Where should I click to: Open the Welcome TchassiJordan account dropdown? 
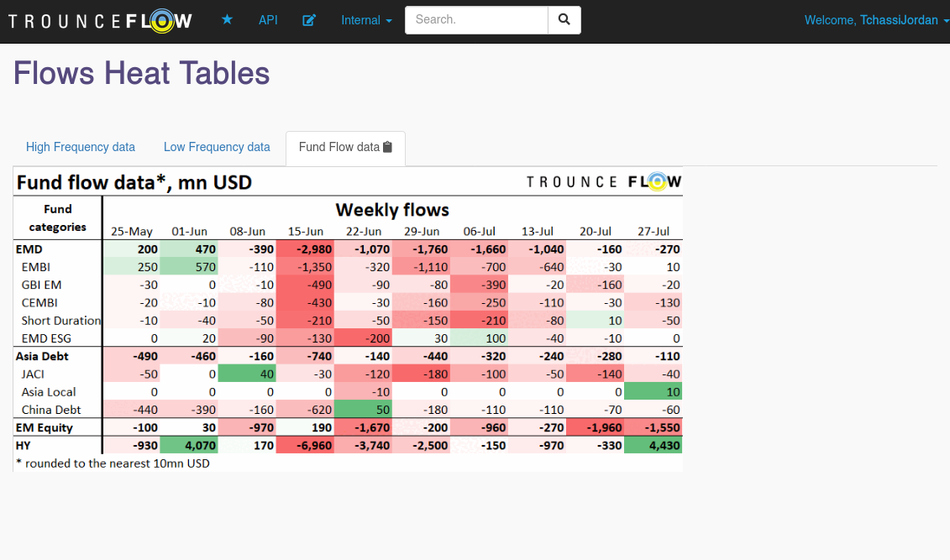pyautogui.click(x=876, y=19)
